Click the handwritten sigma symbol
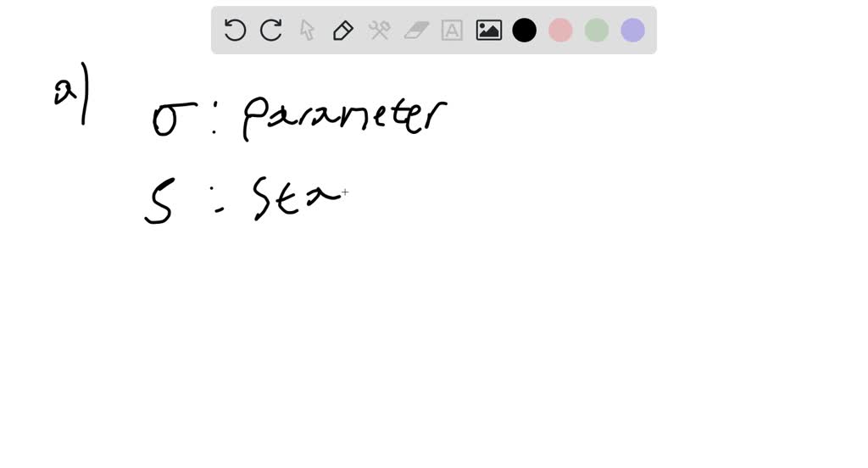The image size is (868, 468). (x=173, y=119)
